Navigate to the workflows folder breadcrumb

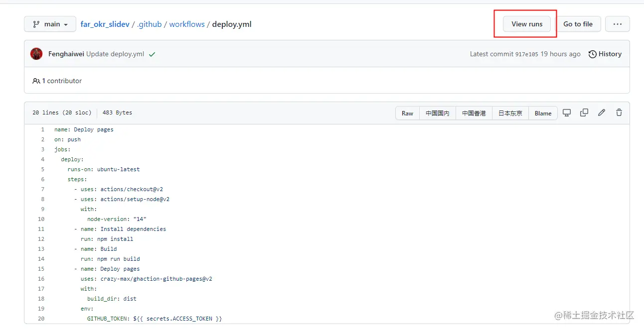(x=187, y=24)
